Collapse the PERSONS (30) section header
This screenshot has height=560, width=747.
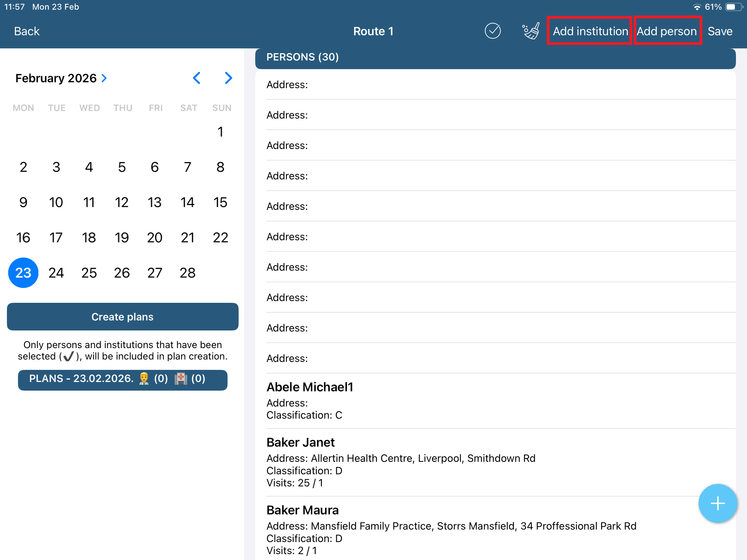click(495, 57)
